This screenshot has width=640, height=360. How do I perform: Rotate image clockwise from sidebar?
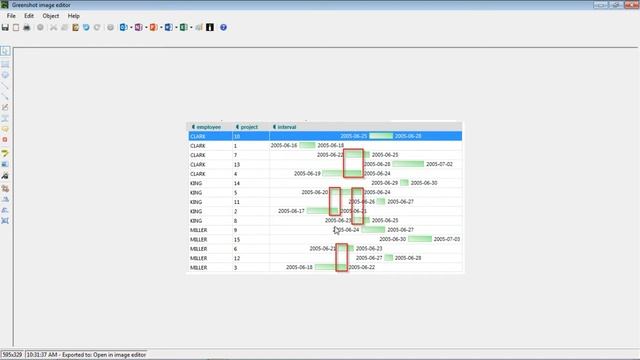5,199
